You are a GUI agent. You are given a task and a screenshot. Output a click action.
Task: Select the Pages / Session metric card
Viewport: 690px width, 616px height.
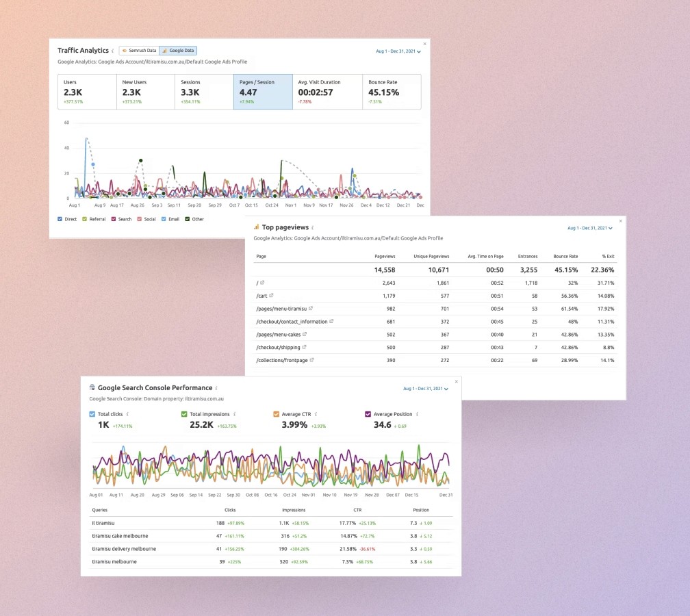point(263,92)
